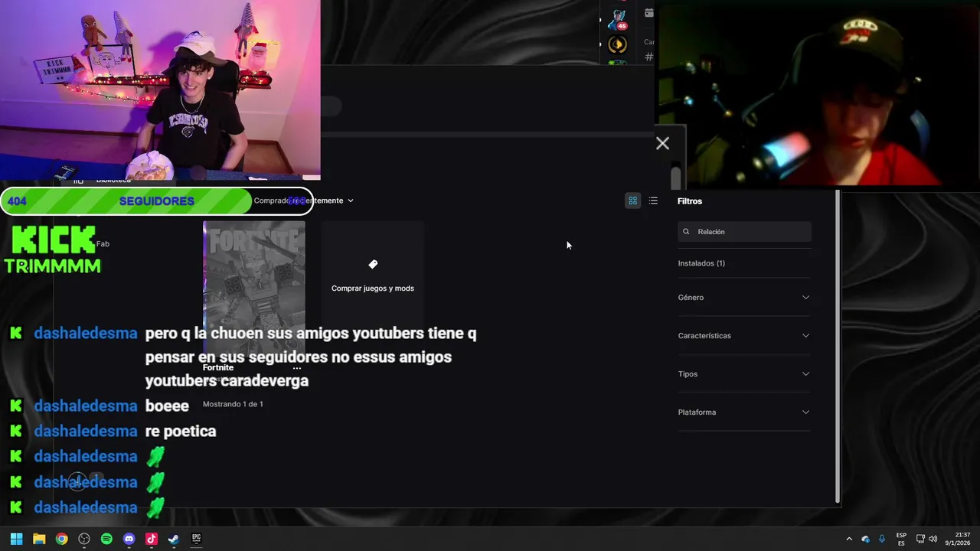Screen dimensions: 980x551
Task: Click the search magnifier icon in Filtros
Action: pyautogui.click(x=686, y=231)
